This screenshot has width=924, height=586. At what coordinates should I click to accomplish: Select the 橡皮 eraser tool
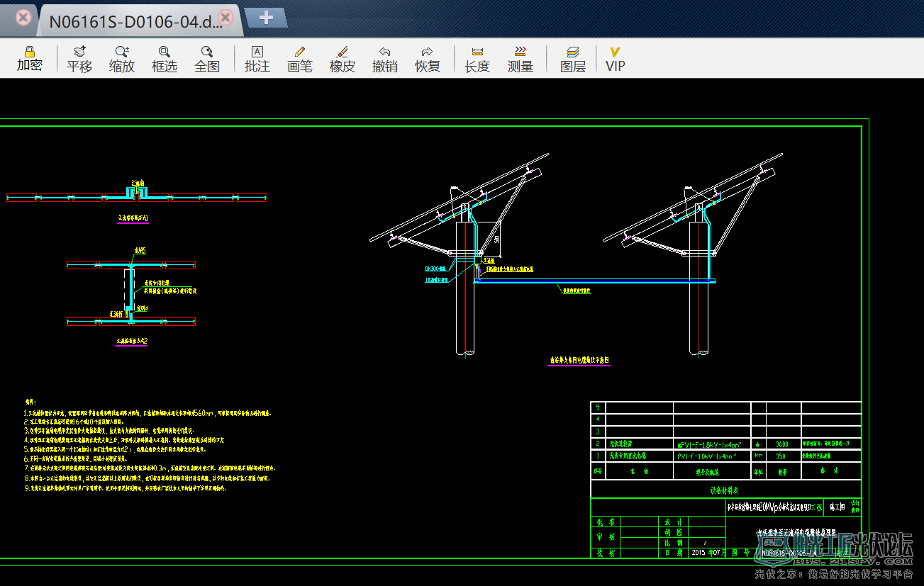(x=343, y=60)
